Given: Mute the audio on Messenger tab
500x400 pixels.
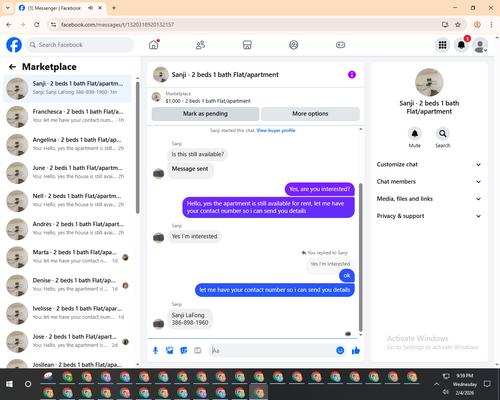Looking at the screenshot, I should click(x=90, y=8).
